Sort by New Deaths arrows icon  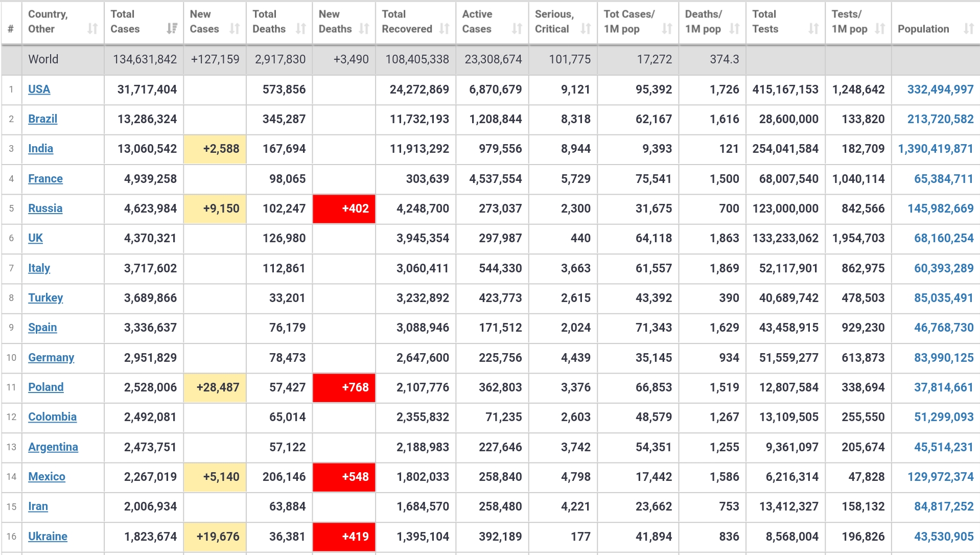click(x=364, y=29)
